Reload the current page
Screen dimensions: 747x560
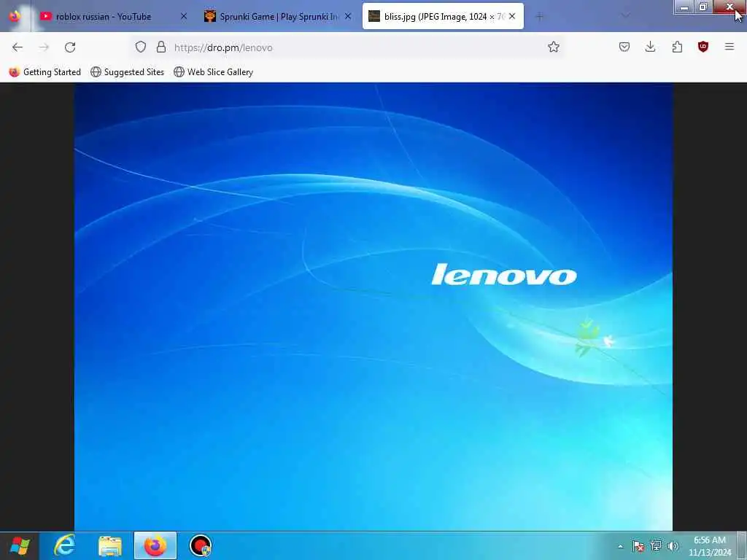(x=70, y=47)
